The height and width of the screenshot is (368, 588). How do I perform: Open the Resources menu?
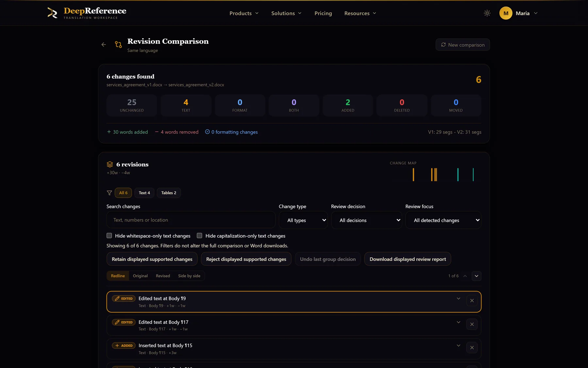(x=360, y=13)
